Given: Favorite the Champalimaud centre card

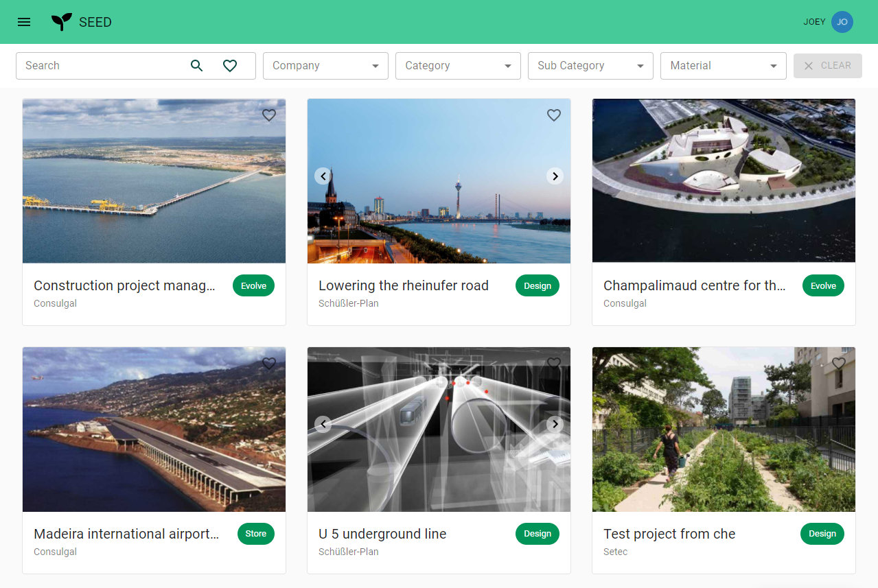Looking at the screenshot, I should (x=839, y=115).
